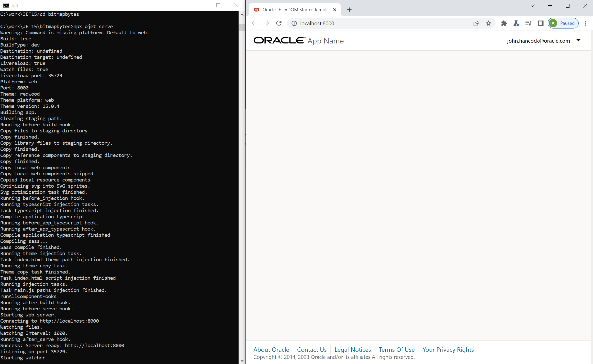Screen dimensions: 593x364
Task: Click the bookmark star icon
Action: [488, 23]
